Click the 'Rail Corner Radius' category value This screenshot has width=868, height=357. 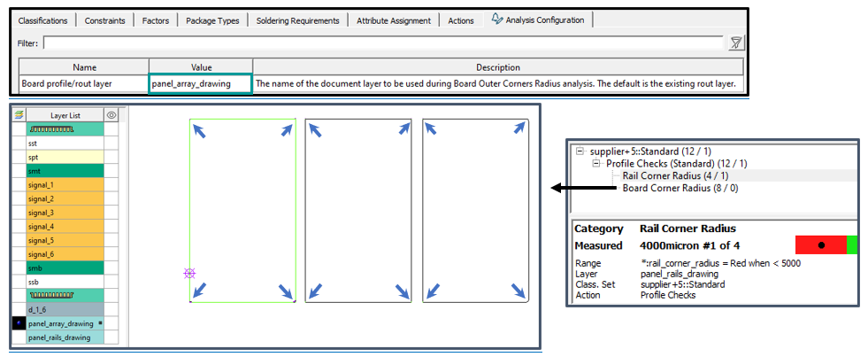687,229
